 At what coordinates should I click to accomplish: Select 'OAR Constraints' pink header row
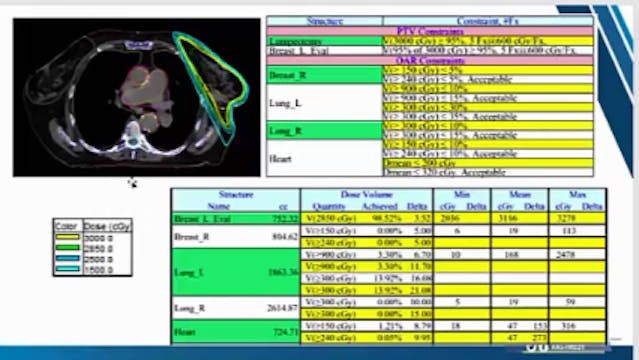[x=430, y=61]
